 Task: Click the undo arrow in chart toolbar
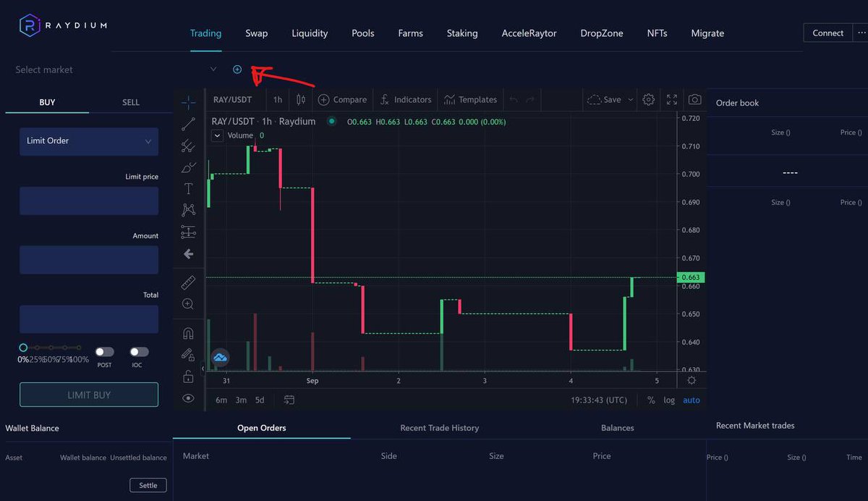[x=514, y=100]
